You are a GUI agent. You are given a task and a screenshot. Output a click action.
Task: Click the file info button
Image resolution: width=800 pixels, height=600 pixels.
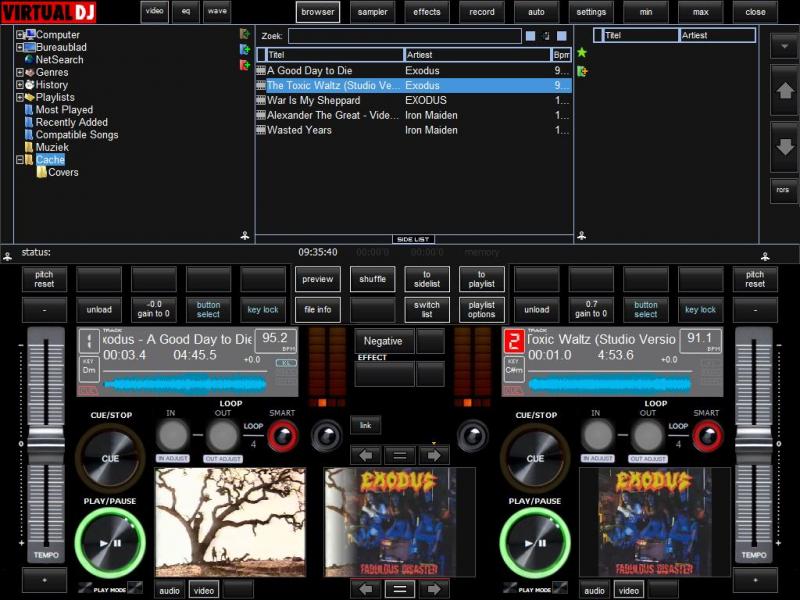click(318, 310)
